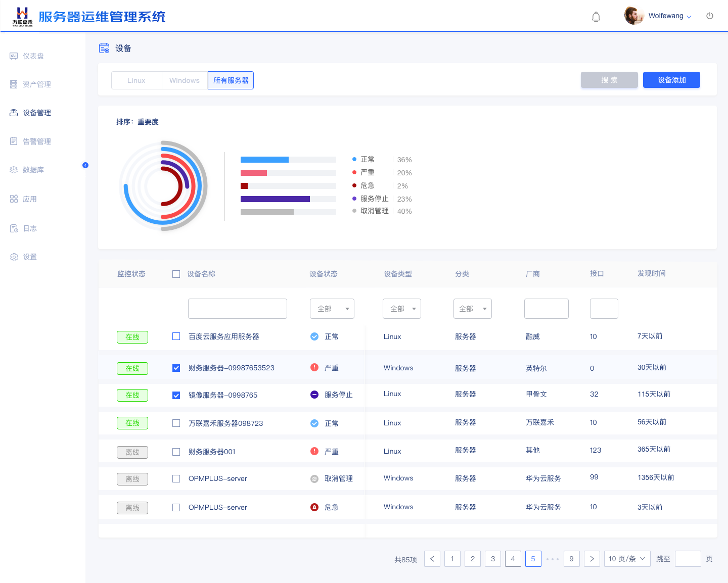Open the 数据库 database sidebar icon
Screen dimensions: 728x583
[14, 170]
